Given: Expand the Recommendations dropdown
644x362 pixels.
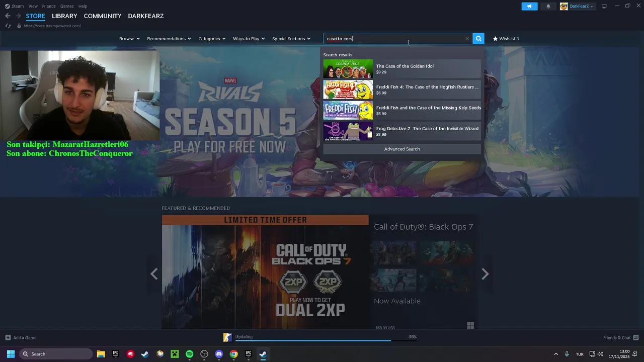Looking at the screenshot, I should tap(169, 39).
